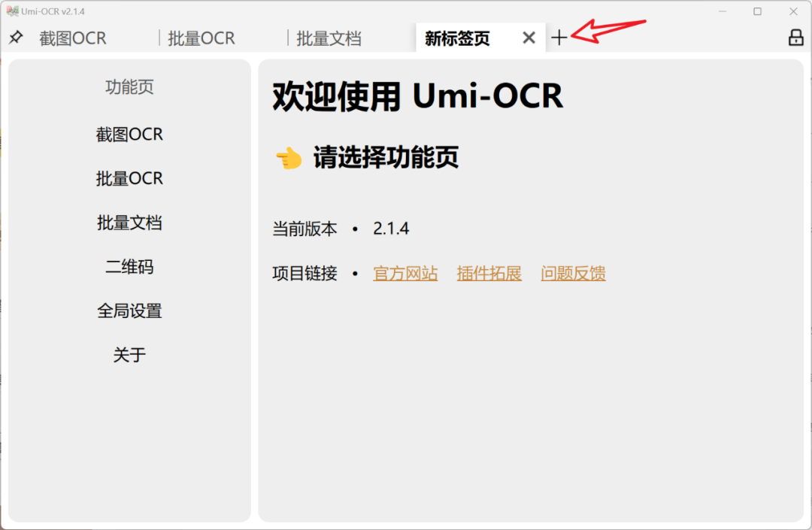Image resolution: width=812 pixels, height=530 pixels.
Task: Click the pin window icon in the top-left corner
Action: tap(17, 38)
